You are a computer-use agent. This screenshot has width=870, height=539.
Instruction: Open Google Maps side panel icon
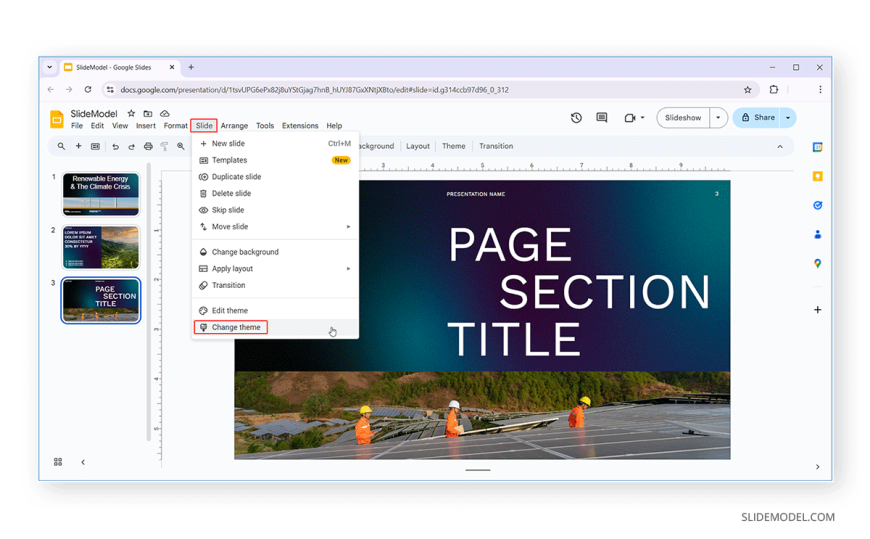(x=817, y=263)
